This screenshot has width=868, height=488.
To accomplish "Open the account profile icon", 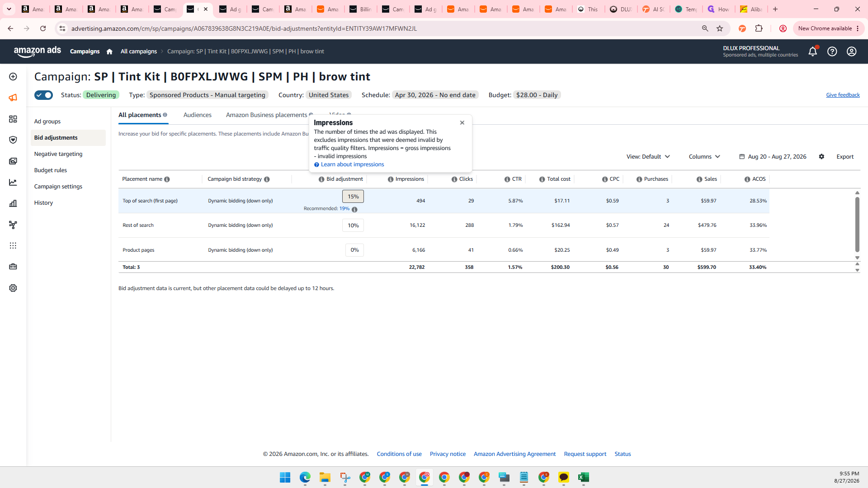I will click(851, 52).
